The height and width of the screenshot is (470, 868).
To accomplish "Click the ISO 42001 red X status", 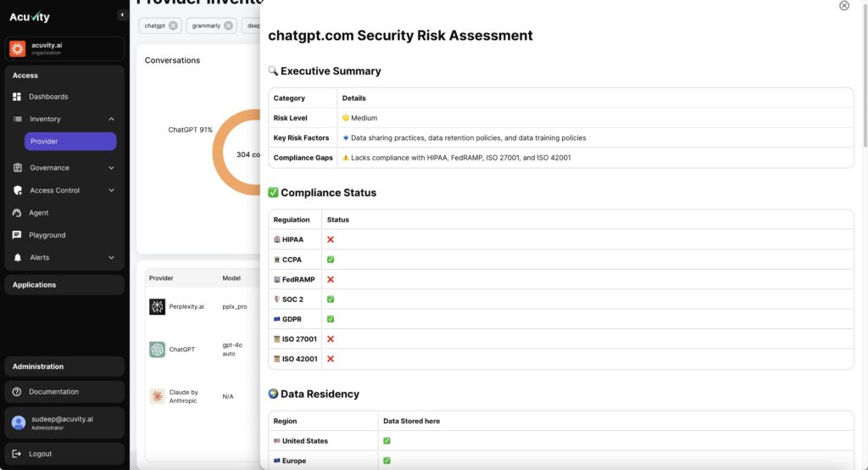I will tap(331, 359).
